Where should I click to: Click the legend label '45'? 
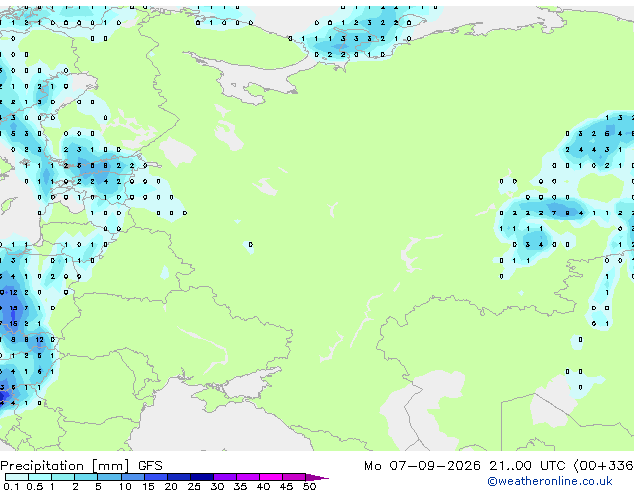tap(286, 486)
